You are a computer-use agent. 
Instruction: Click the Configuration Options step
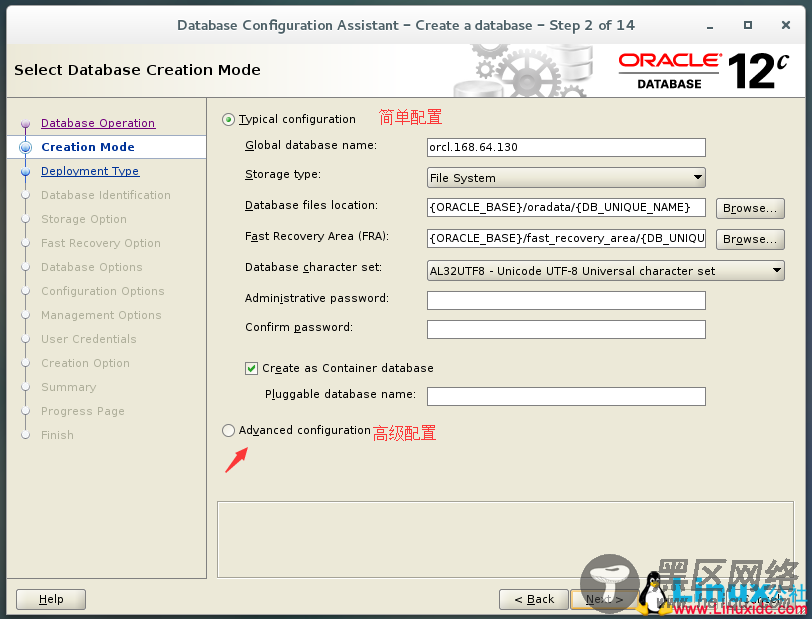click(103, 291)
